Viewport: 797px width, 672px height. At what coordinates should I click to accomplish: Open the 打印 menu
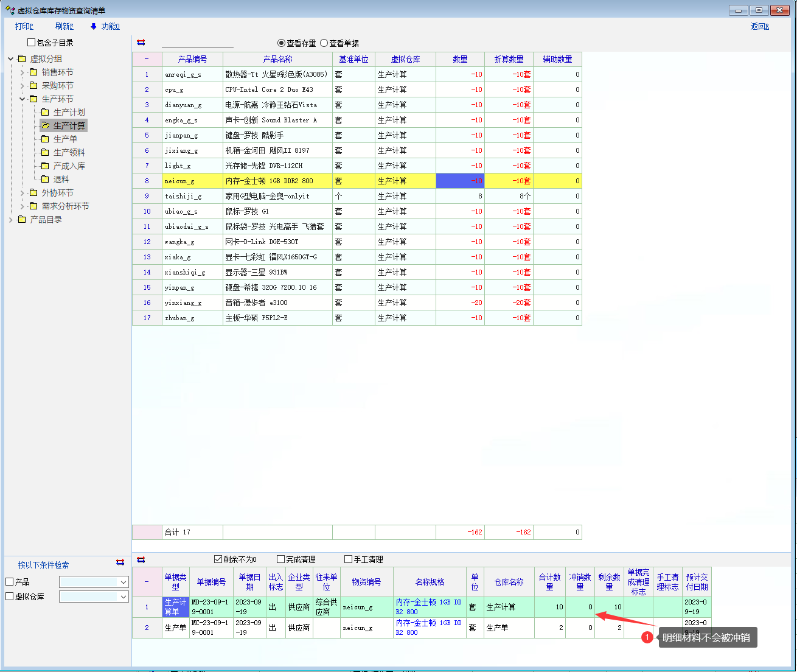[x=24, y=26]
